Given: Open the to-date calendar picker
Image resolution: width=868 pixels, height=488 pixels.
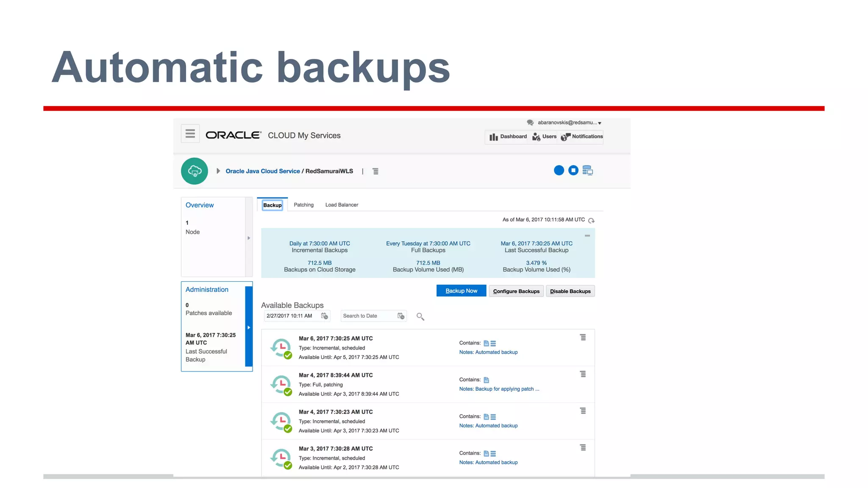Looking at the screenshot, I should click(401, 316).
